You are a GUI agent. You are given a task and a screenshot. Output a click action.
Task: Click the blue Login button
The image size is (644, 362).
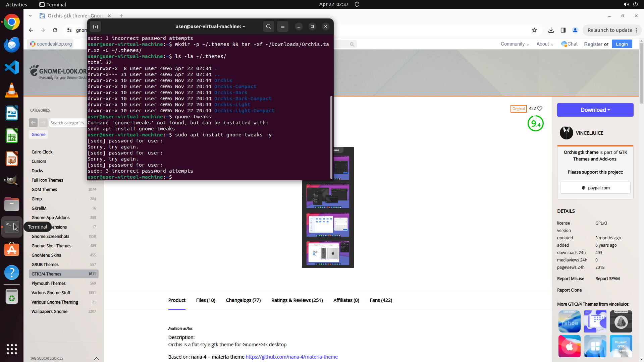622,44
